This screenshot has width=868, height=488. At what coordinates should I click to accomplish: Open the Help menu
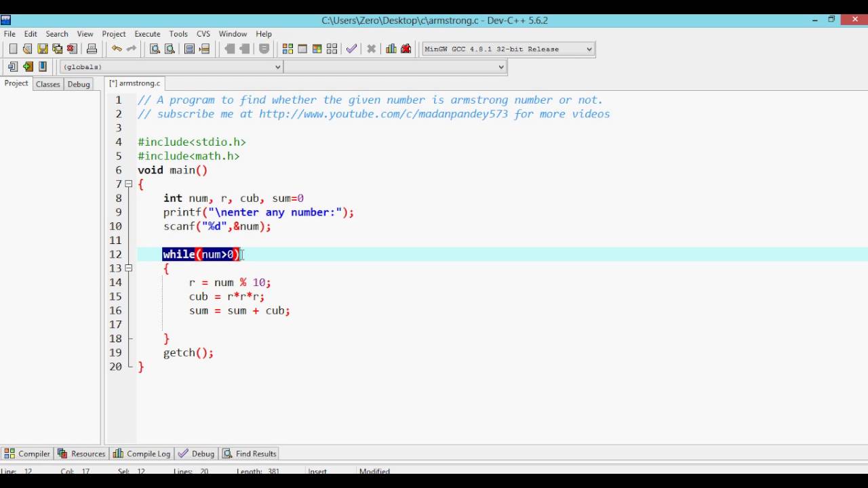point(264,34)
